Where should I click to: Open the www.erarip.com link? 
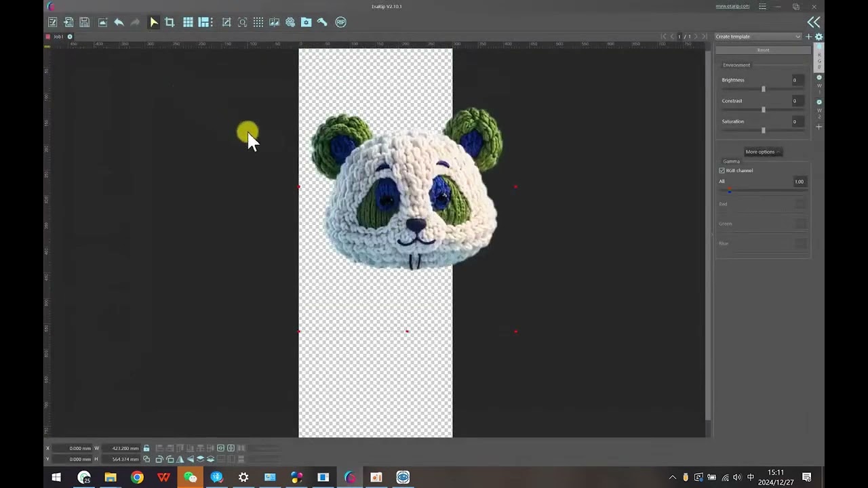tap(732, 6)
